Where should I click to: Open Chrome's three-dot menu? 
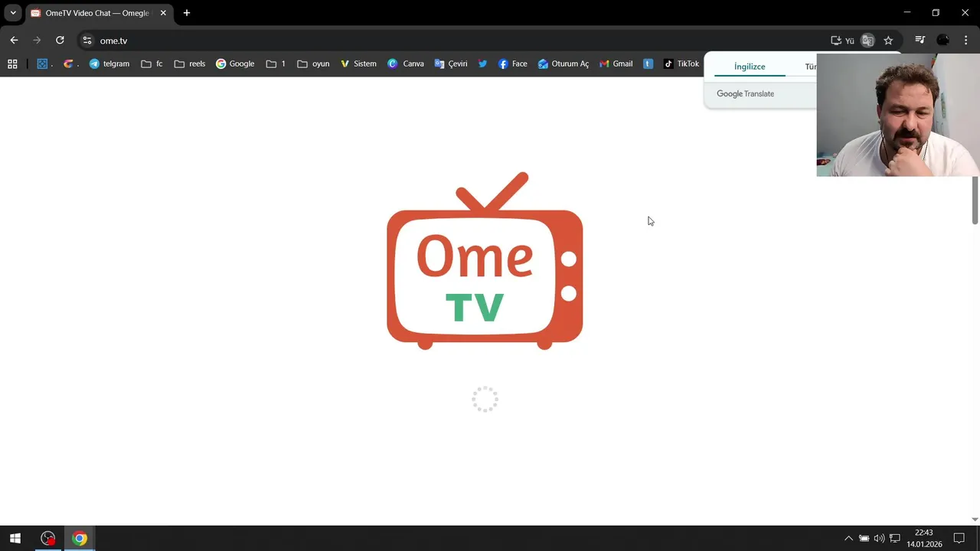(x=966, y=41)
